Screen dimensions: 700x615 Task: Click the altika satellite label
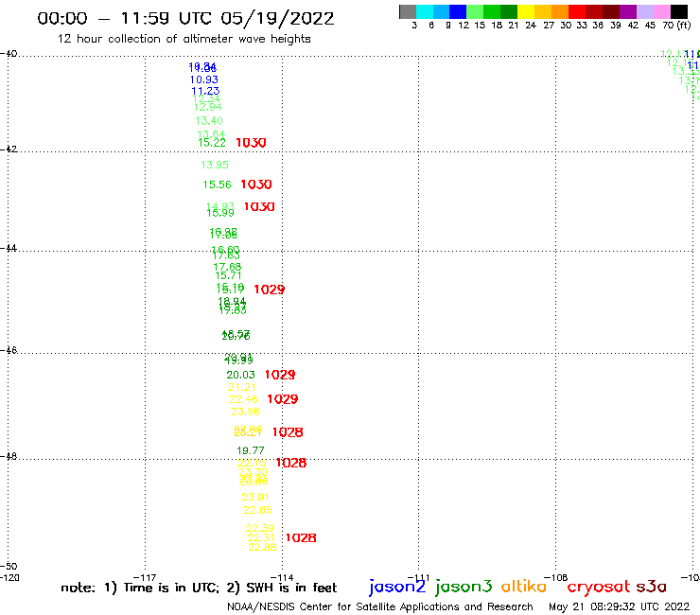[x=524, y=587]
